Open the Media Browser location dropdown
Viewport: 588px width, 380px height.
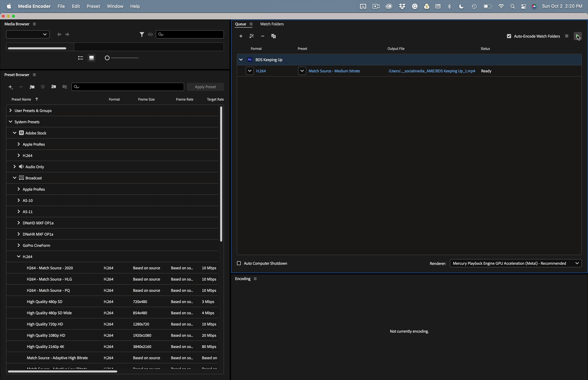click(x=28, y=34)
